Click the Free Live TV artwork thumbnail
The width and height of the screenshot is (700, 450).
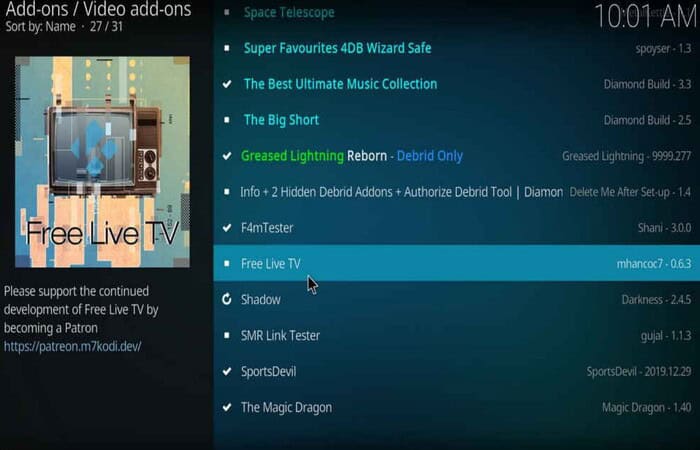point(102,162)
